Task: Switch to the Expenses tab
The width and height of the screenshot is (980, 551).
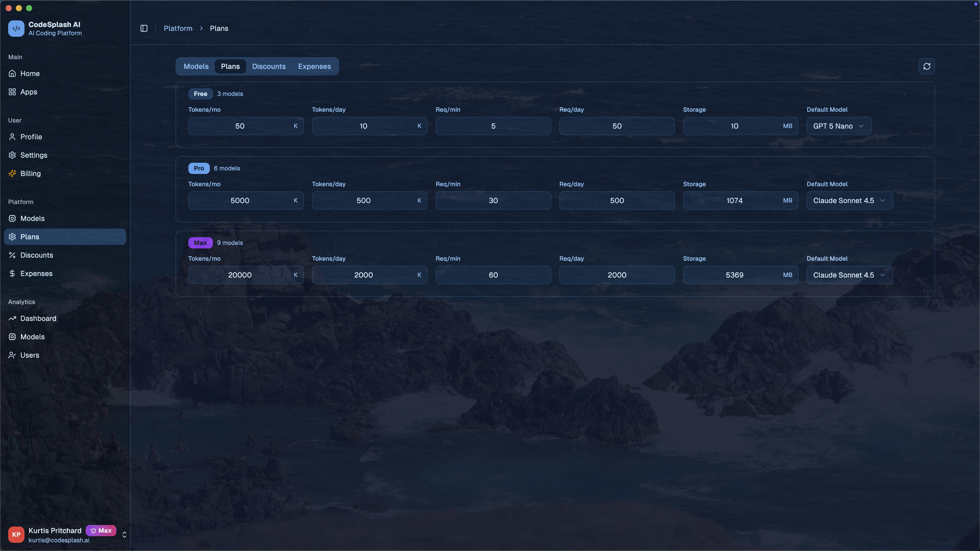Action: point(314,66)
